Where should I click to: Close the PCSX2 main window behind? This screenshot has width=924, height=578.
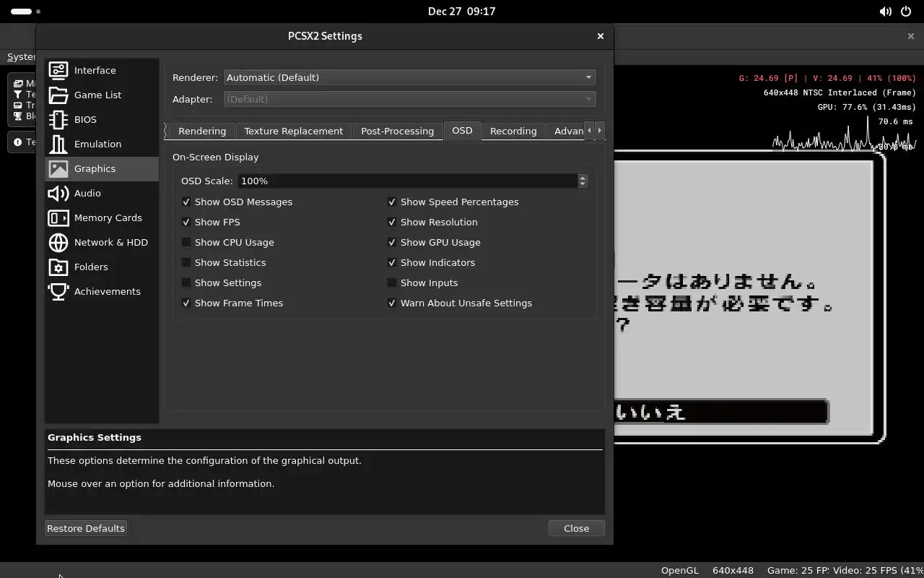pyautogui.click(x=910, y=36)
